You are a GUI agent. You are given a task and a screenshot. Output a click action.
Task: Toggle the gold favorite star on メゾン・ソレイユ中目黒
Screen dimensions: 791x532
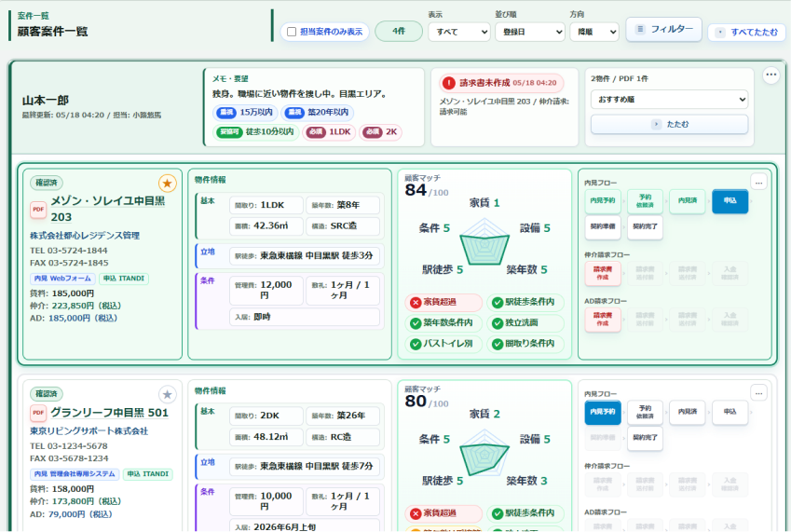168,183
